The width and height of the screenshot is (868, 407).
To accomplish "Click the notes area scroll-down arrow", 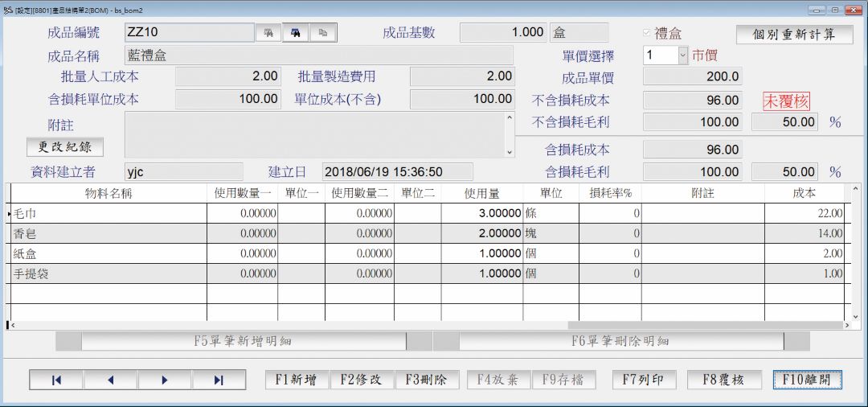I will [510, 152].
